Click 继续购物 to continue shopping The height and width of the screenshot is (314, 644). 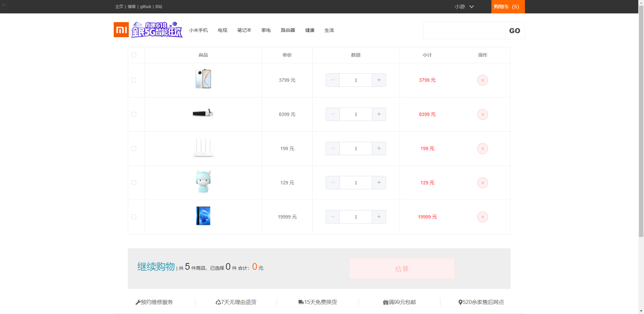click(156, 266)
